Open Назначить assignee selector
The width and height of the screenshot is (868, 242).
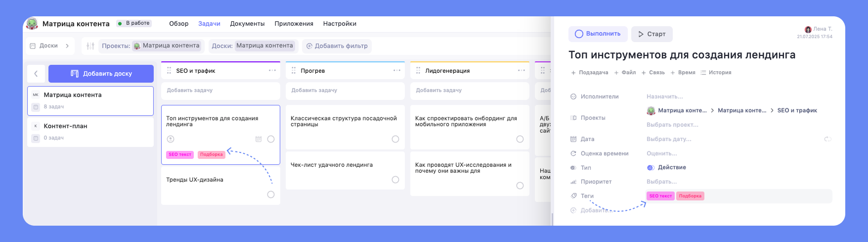(664, 97)
